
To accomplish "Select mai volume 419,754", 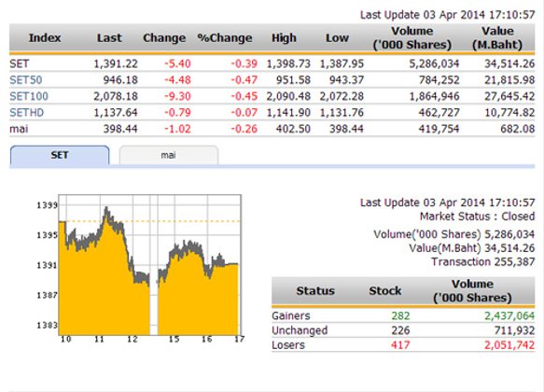I will tap(439, 129).
